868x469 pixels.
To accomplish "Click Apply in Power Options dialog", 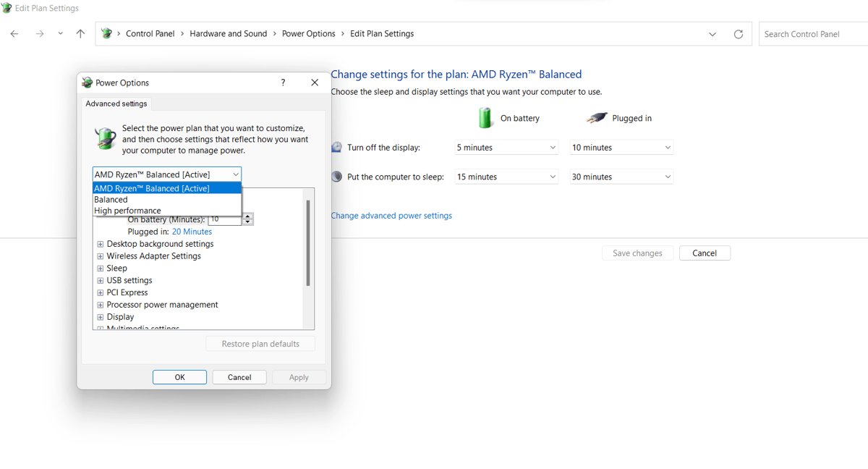I will click(299, 377).
